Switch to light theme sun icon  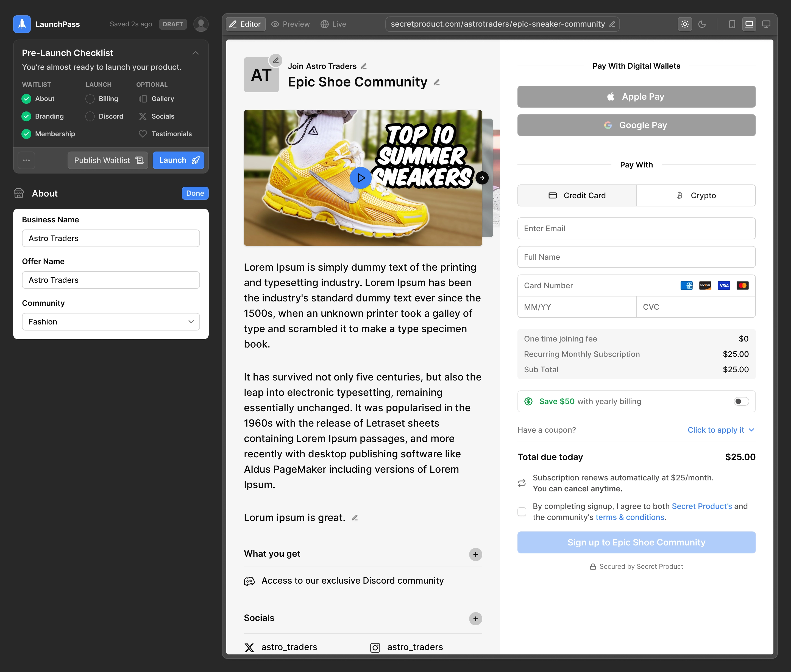tap(685, 24)
